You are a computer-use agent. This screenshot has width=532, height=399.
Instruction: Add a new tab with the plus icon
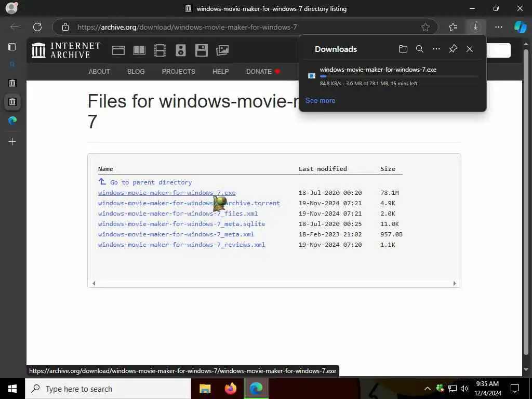(x=12, y=141)
